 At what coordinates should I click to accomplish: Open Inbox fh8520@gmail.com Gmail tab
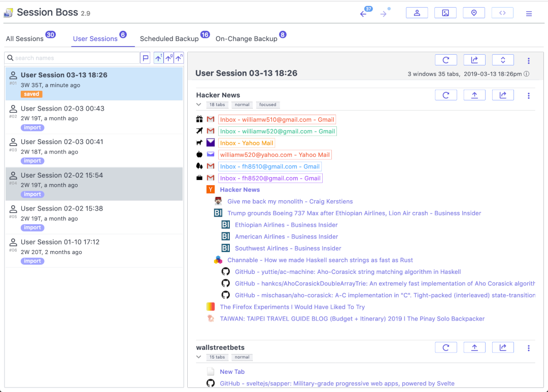pyautogui.click(x=270, y=178)
